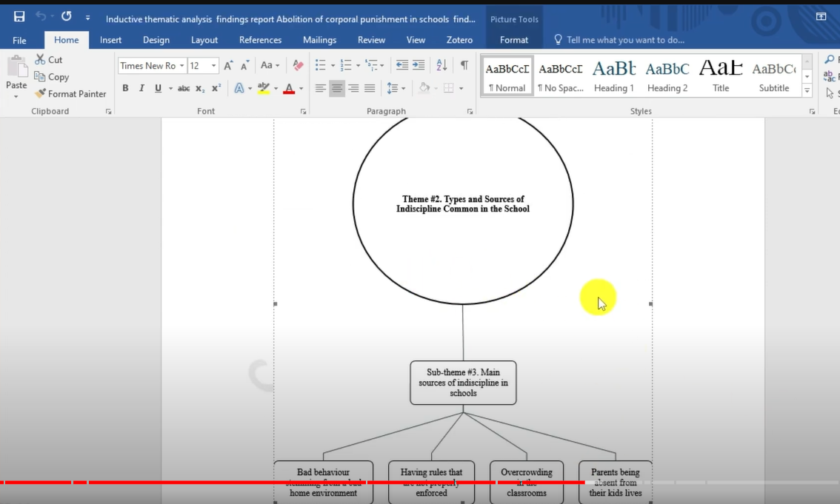This screenshot has height=504, width=840.
Task: Apply the Heading 1 style
Action: pyautogui.click(x=614, y=76)
